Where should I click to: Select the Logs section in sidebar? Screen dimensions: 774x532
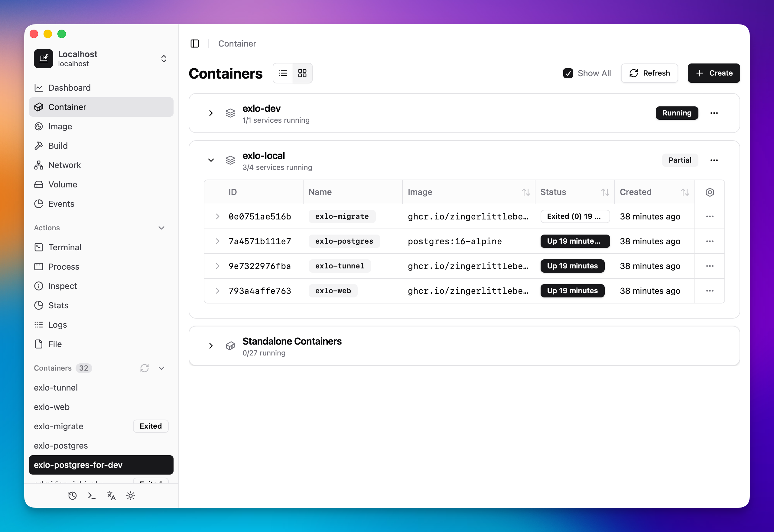pyautogui.click(x=57, y=324)
